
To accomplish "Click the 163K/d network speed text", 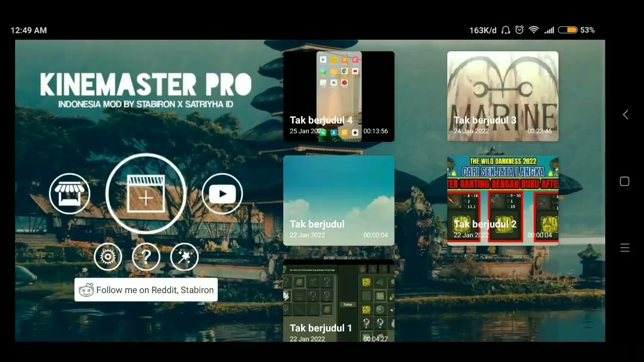I will click(483, 30).
